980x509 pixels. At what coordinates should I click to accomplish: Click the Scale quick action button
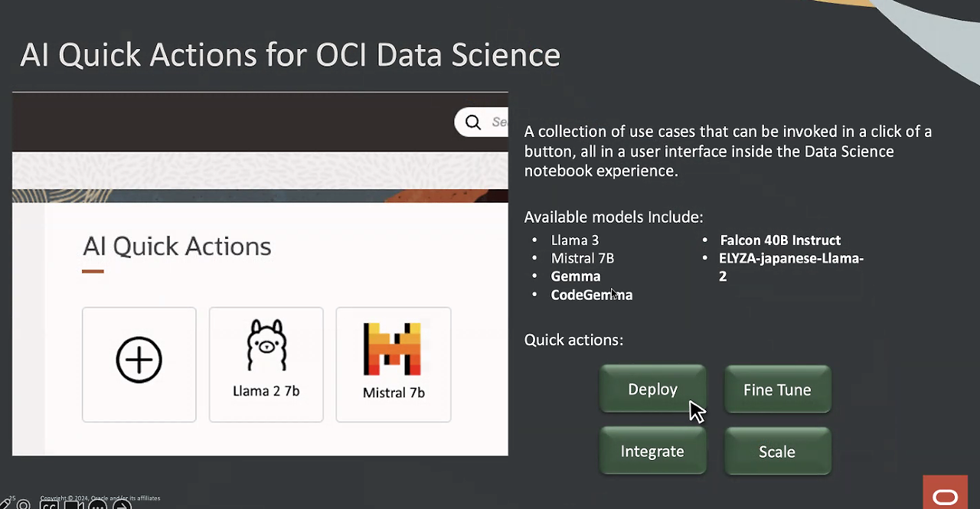click(x=777, y=452)
